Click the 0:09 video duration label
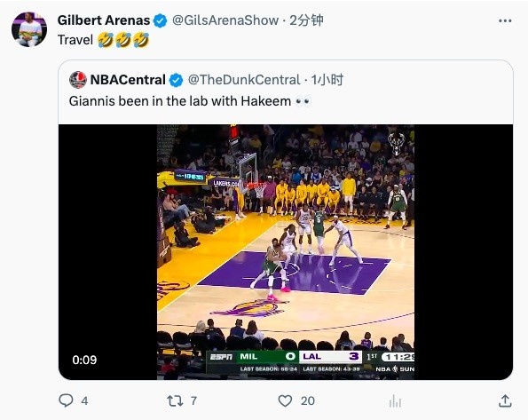The height and width of the screenshot is (420, 528). coord(84,360)
